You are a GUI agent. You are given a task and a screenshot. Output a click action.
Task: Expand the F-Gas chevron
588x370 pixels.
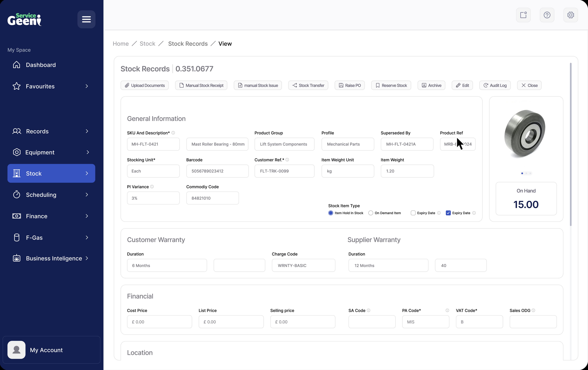click(x=87, y=238)
